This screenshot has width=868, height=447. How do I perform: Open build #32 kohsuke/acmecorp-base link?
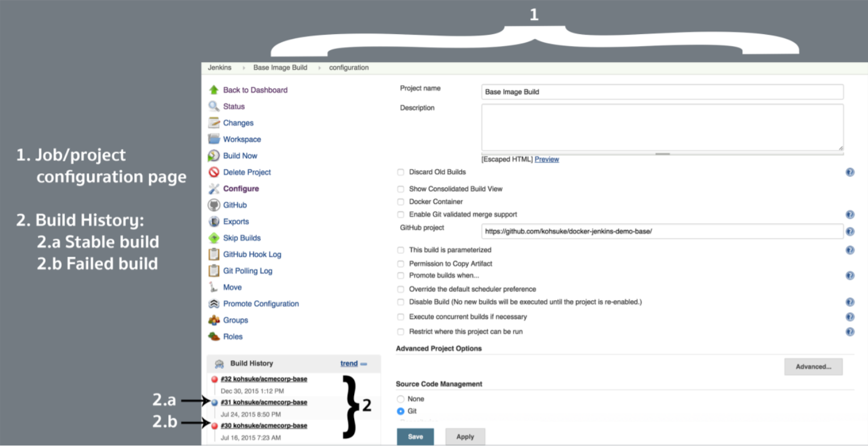click(264, 379)
